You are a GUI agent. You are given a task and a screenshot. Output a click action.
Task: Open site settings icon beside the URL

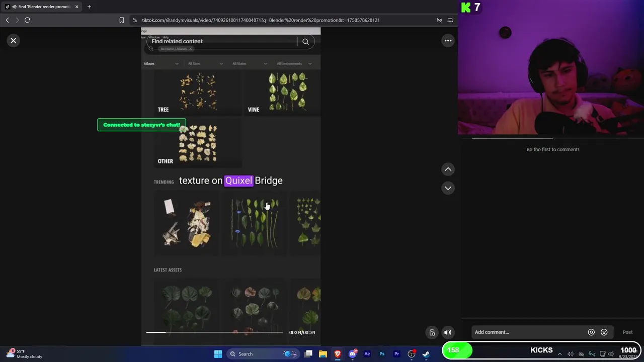(x=135, y=20)
